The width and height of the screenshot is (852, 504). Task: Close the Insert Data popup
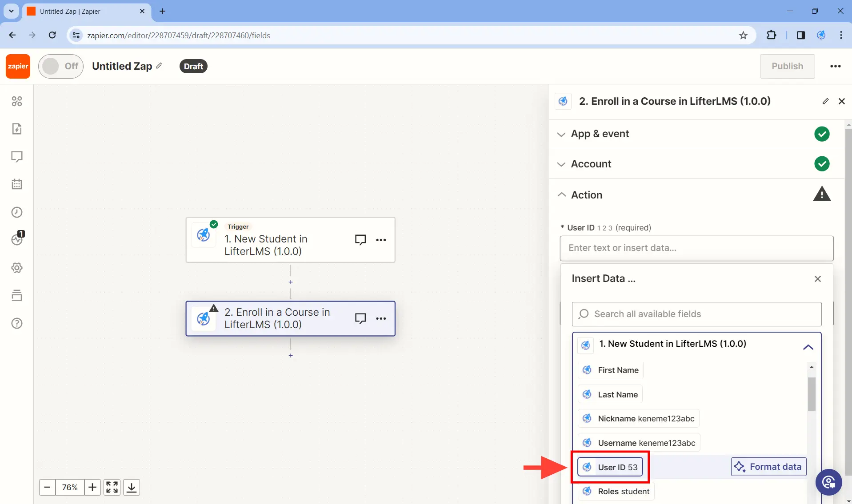click(x=817, y=279)
